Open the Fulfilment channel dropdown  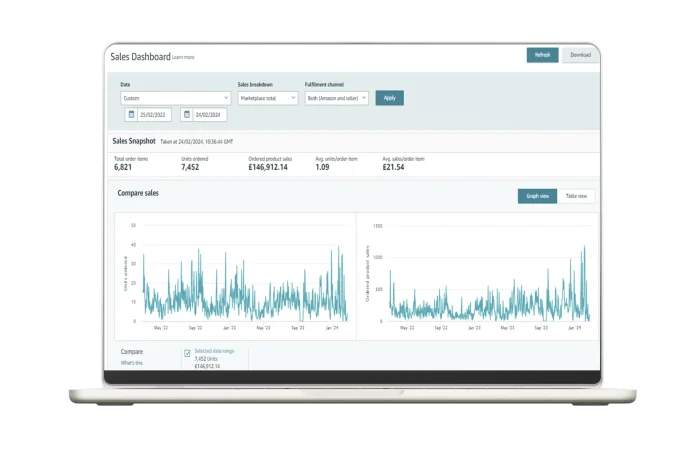[336, 98]
